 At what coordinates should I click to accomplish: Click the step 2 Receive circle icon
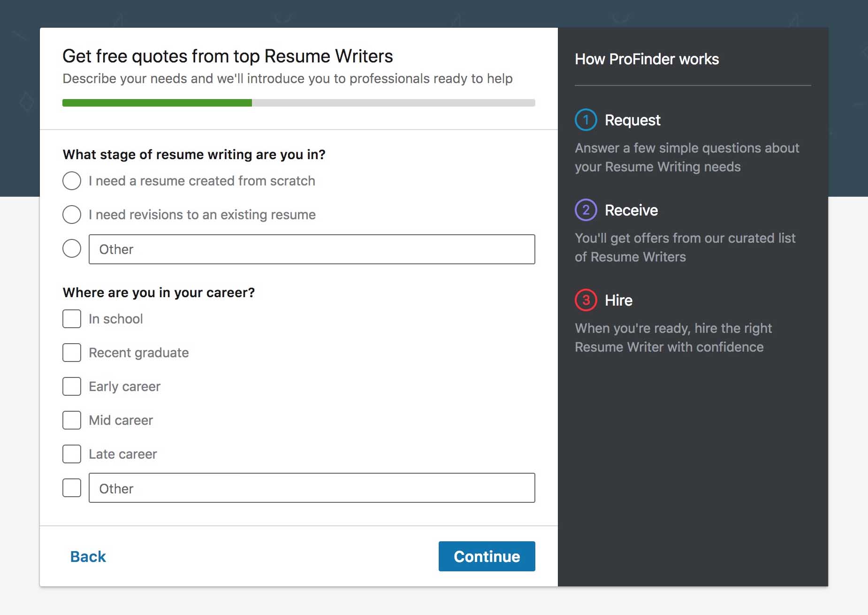586,210
